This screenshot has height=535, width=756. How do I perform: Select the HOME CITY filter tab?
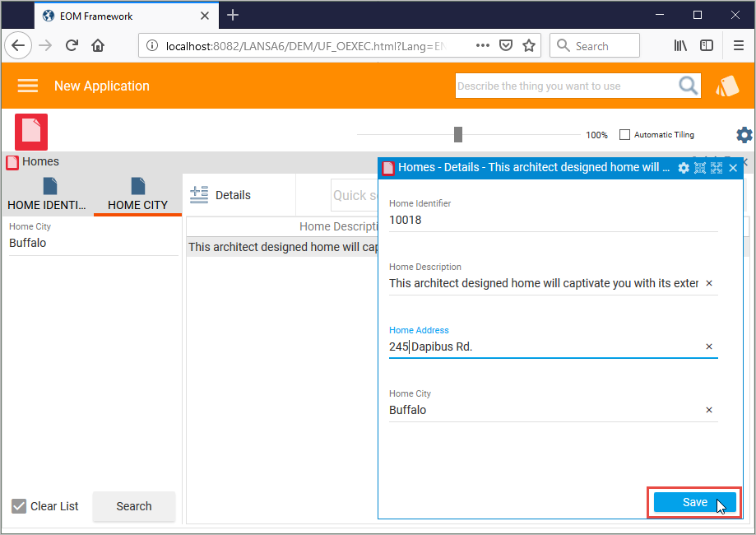pos(137,196)
